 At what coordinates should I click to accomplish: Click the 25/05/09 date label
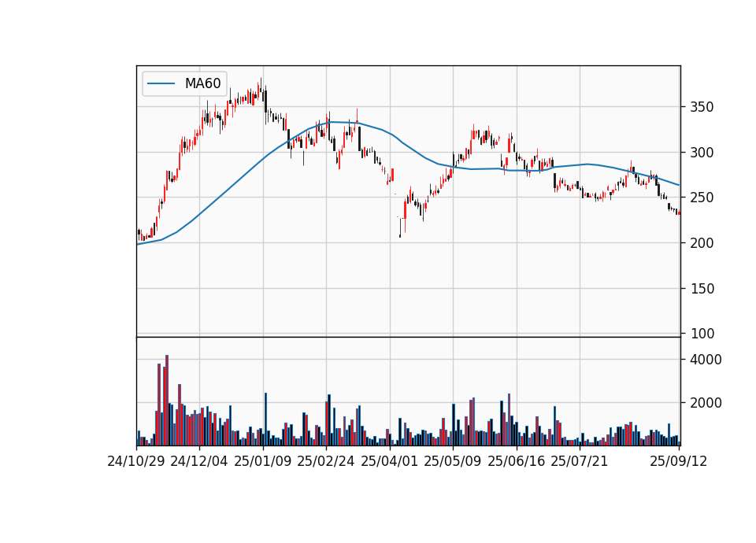tap(453, 461)
